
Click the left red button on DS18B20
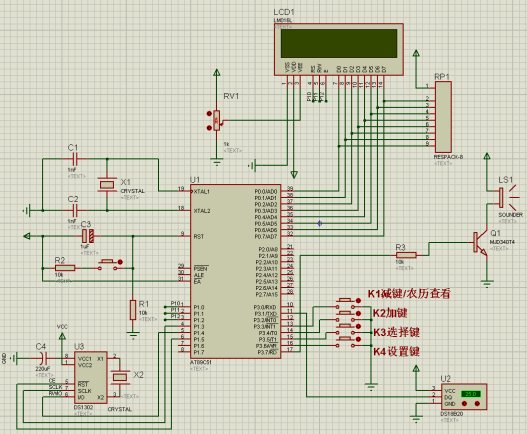pyautogui.click(x=464, y=403)
